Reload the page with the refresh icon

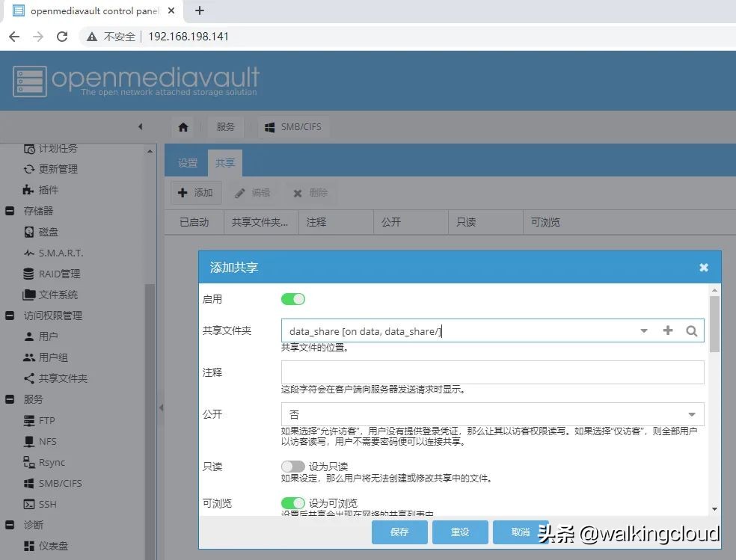point(62,37)
